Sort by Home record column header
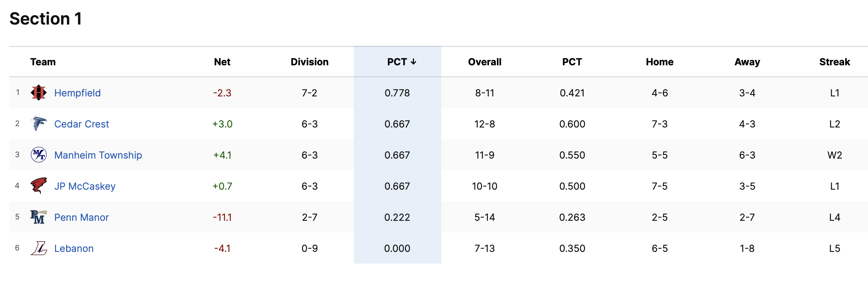 [x=660, y=62]
